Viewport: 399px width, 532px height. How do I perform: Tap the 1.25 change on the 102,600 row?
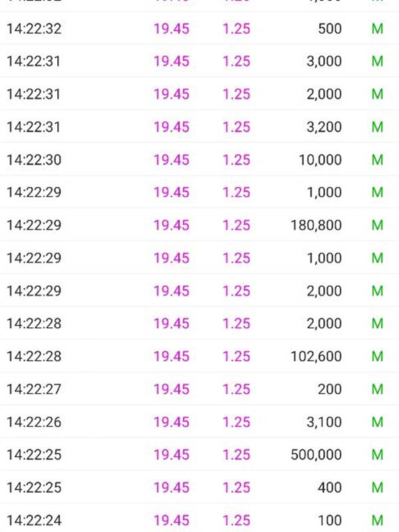(236, 356)
